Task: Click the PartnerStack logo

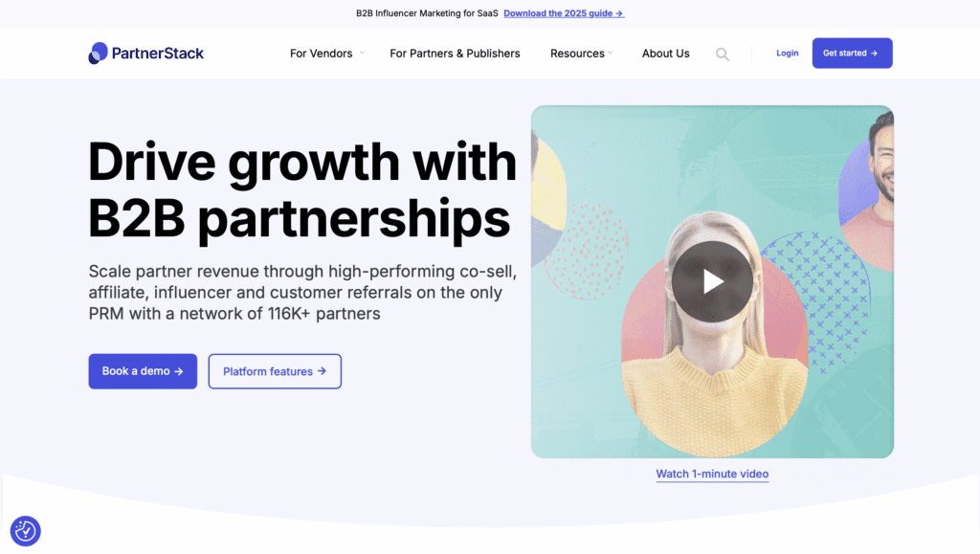Action: (145, 53)
